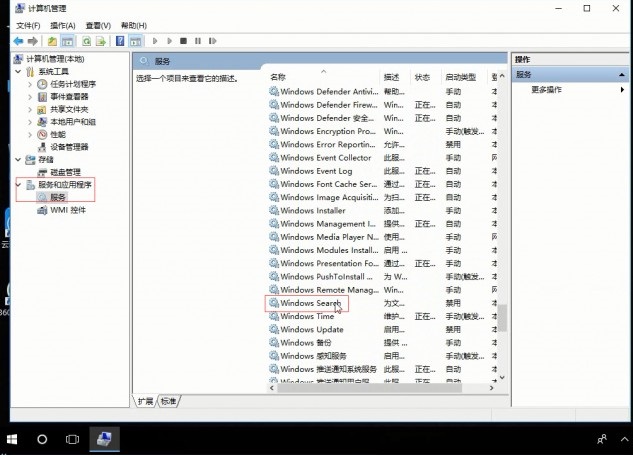Show hidden tray icons chevron
The width and height of the screenshot is (633, 457).
click(x=624, y=439)
